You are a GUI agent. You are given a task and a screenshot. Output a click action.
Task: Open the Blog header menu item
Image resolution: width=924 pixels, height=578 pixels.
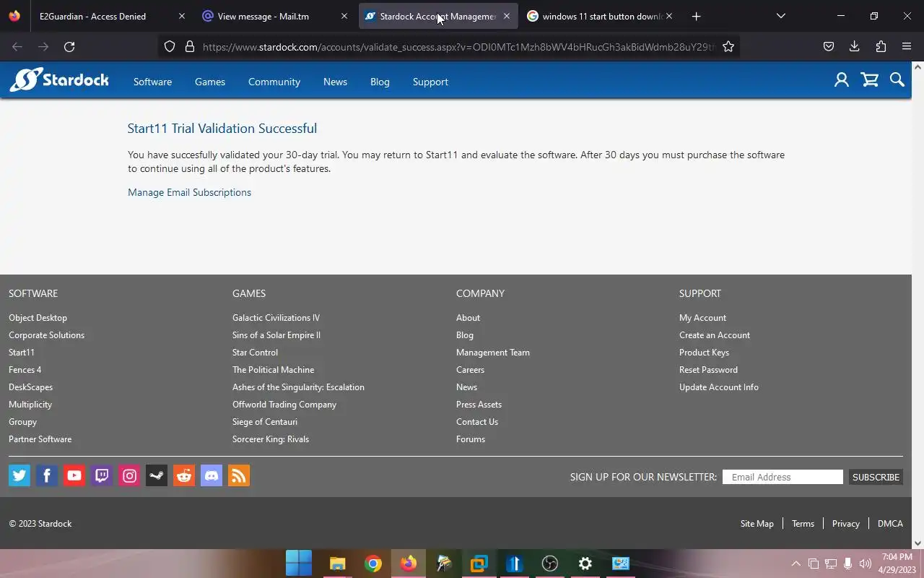click(x=380, y=82)
